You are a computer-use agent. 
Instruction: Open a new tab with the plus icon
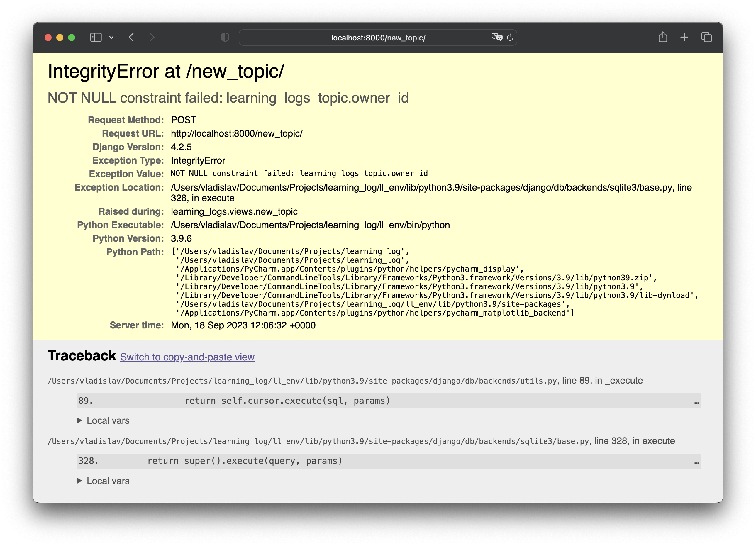[x=684, y=37]
